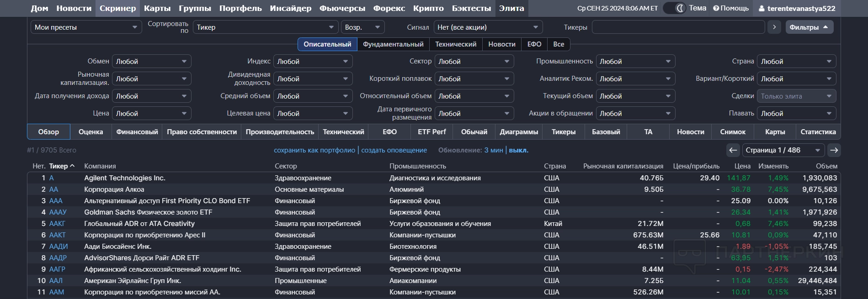The width and height of the screenshot is (868, 299).
Task: Open the Сектор filter dropdown
Action: pyautogui.click(x=474, y=62)
